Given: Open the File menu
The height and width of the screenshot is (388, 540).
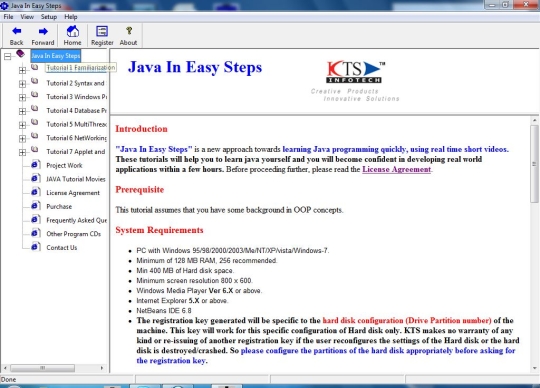Looking at the screenshot, I should click(x=8, y=17).
